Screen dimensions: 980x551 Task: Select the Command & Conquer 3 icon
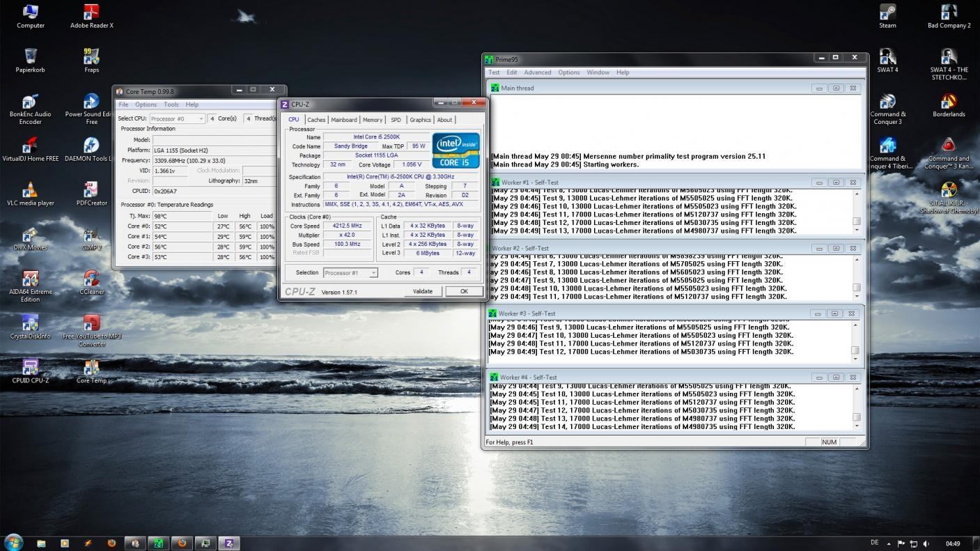[x=887, y=109]
